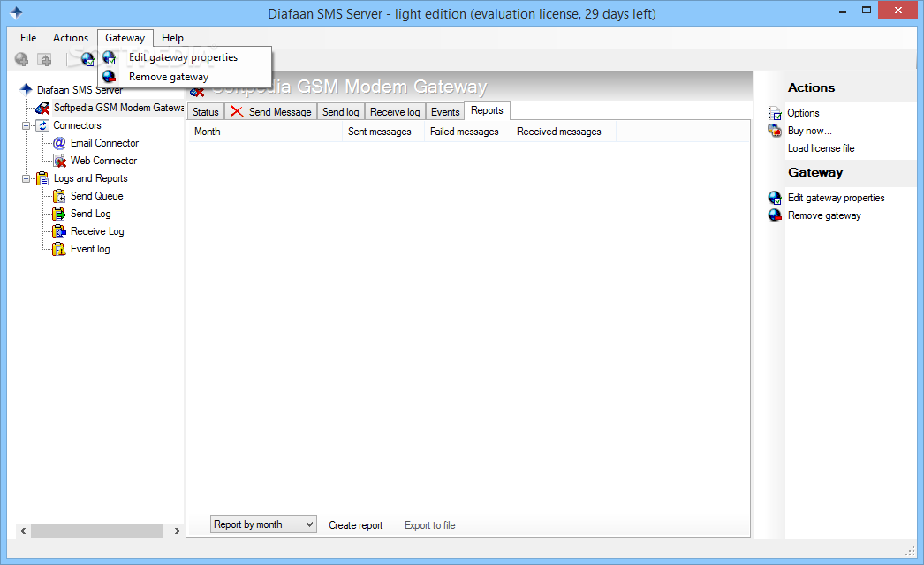Click the Send Queue icon
This screenshot has width=924, height=565.
point(59,196)
